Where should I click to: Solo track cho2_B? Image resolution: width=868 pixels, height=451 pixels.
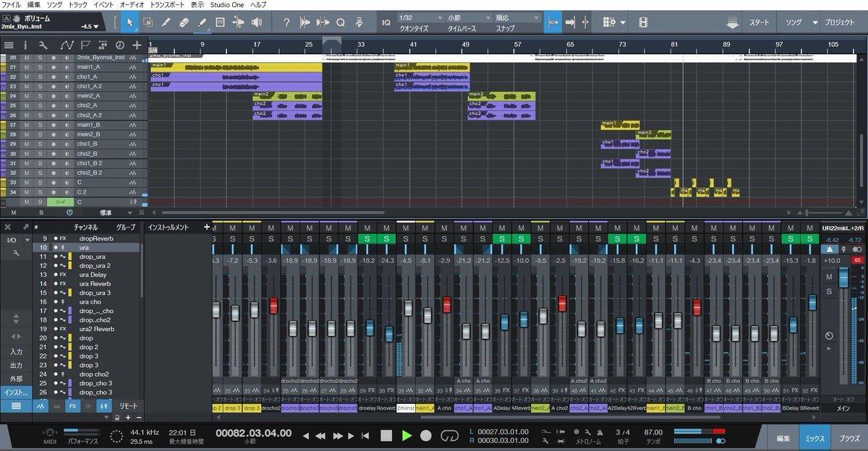pyautogui.click(x=41, y=154)
